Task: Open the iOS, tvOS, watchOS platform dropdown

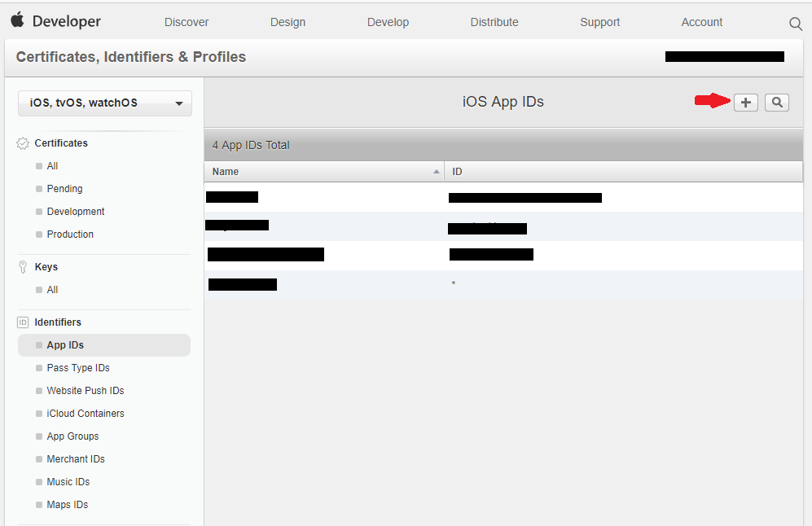Action: (104, 103)
